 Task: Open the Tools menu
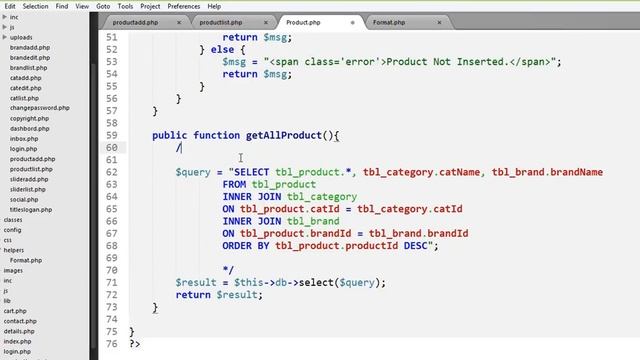(x=125, y=7)
